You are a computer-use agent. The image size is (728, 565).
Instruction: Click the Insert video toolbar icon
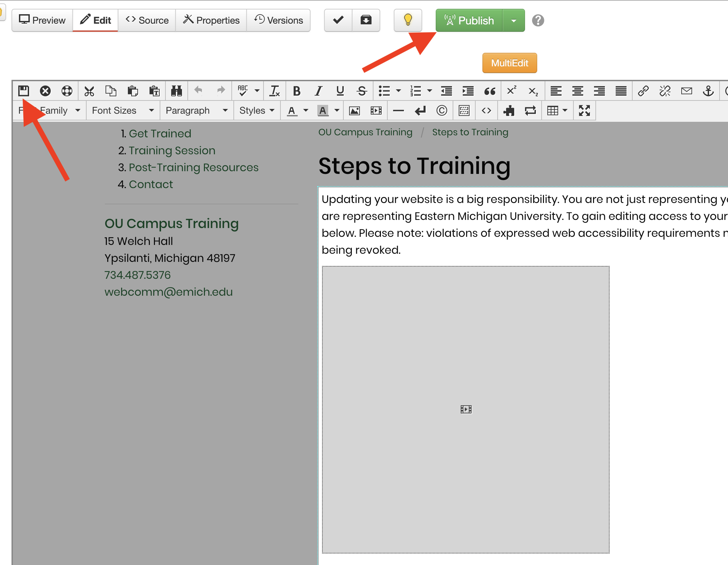pos(376,111)
